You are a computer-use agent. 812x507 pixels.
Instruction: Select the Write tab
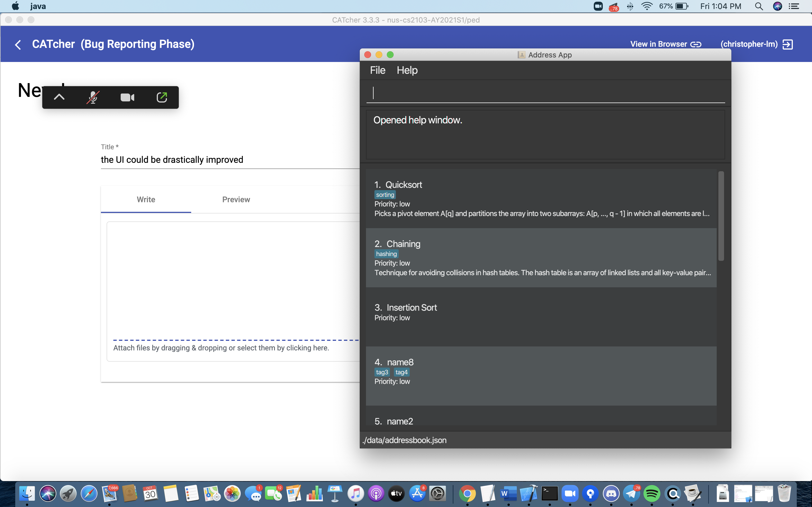coord(146,199)
